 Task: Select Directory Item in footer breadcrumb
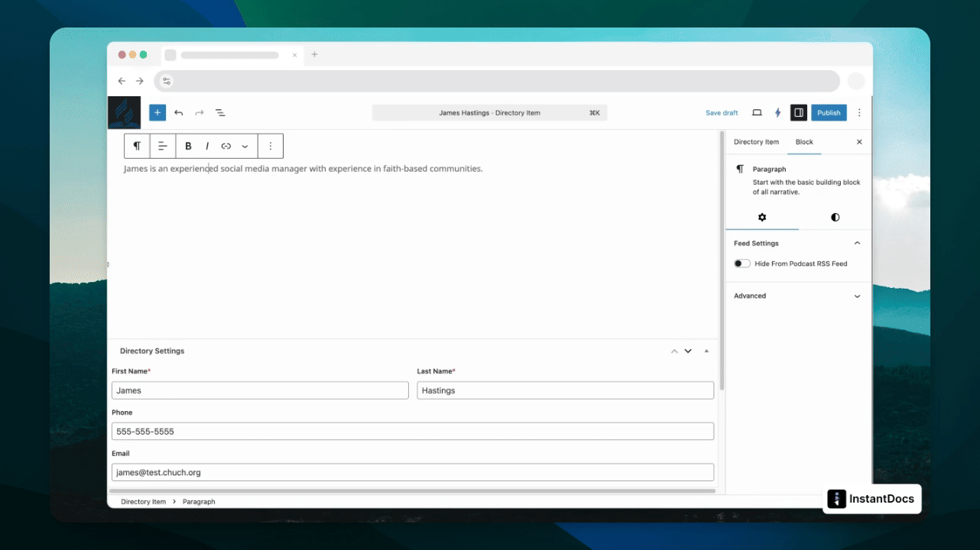pyautogui.click(x=144, y=502)
